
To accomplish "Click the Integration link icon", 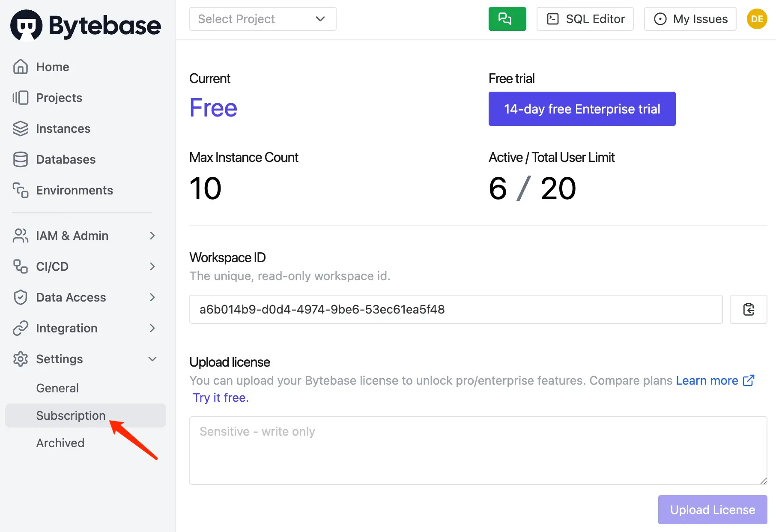I will coord(21,328).
